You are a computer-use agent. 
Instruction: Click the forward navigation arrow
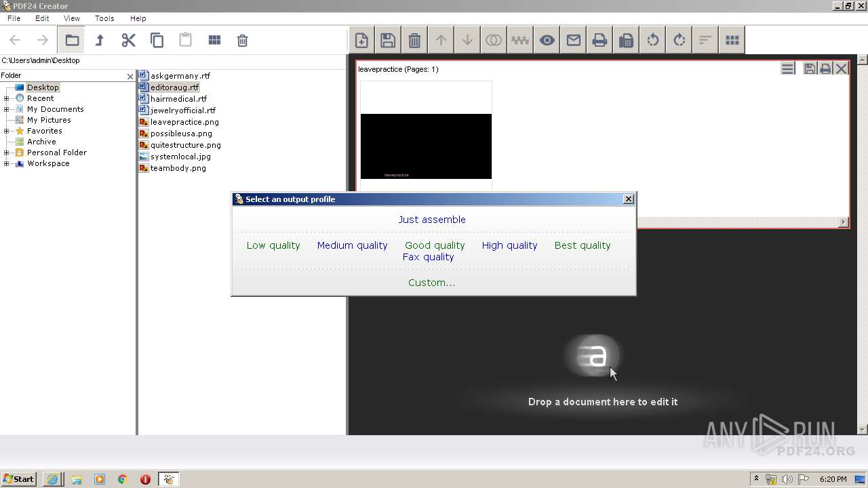pos(43,41)
